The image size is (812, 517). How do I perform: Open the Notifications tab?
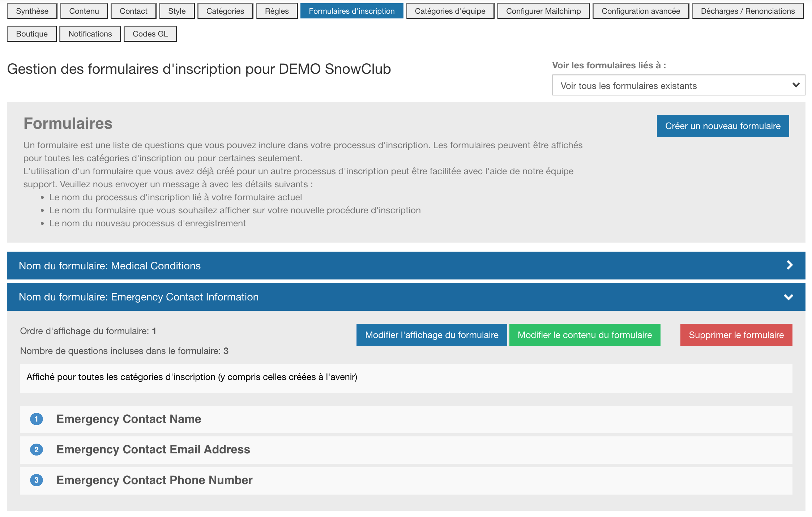coord(90,34)
